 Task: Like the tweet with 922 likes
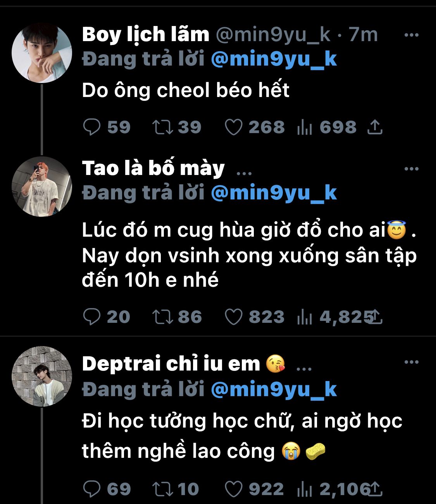[x=234, y=489]
